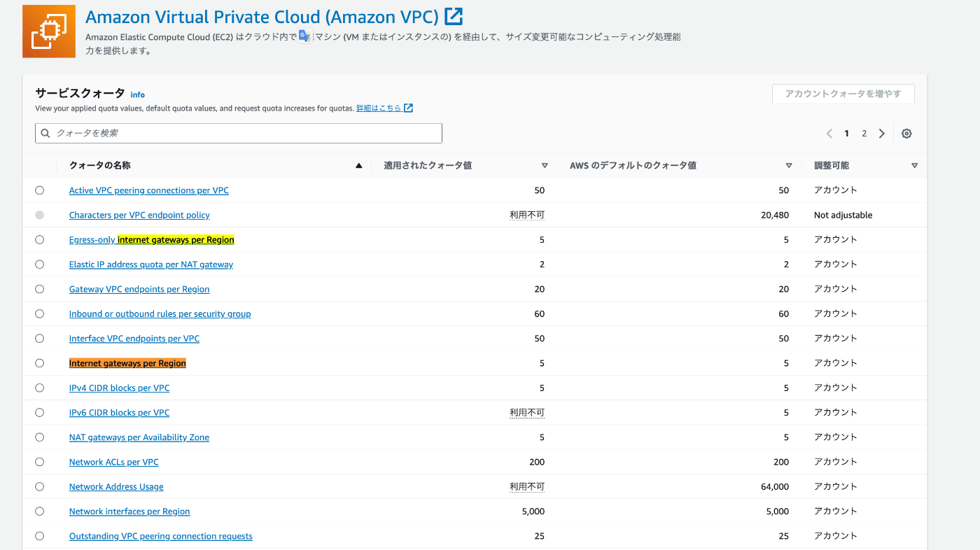Click the 64,000 default quota value
Screen dimensions: 980x550
tap(775, 487)
